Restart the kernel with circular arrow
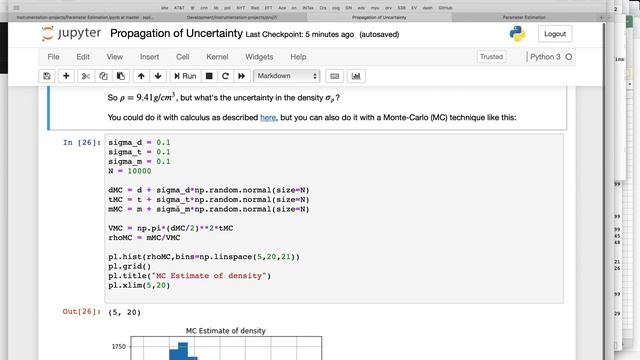Image resolution: width=640 pixels, height=360 pixels. pyautogui.click(x=225, y=76)
